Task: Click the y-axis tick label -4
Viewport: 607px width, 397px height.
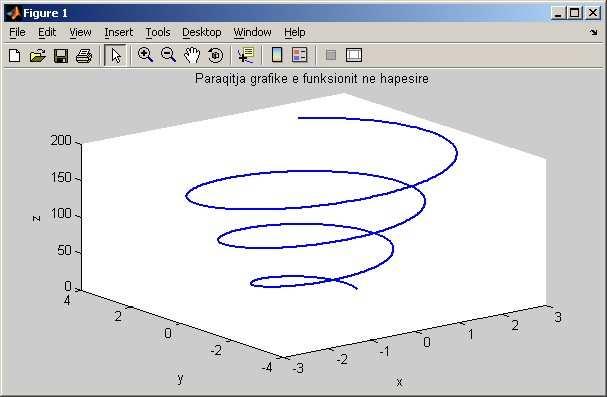Action: tap(267, 367)
